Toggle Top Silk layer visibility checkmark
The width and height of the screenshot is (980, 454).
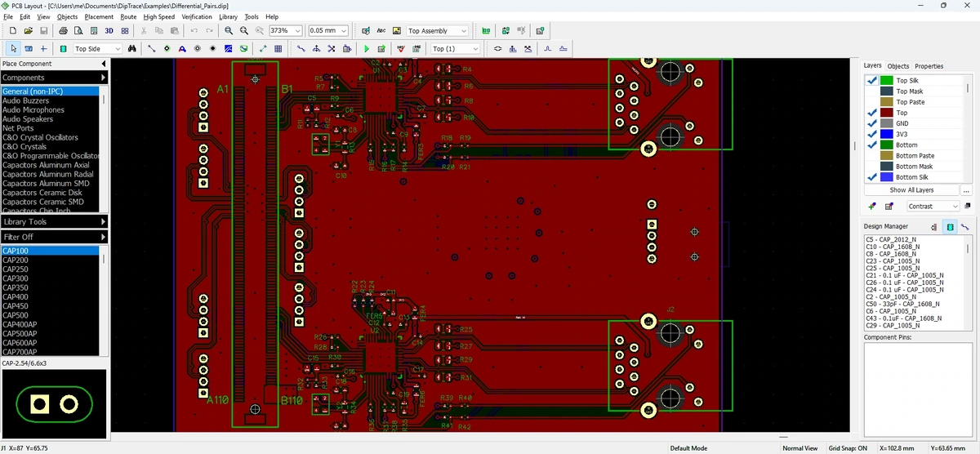click(x=871, y=80)
